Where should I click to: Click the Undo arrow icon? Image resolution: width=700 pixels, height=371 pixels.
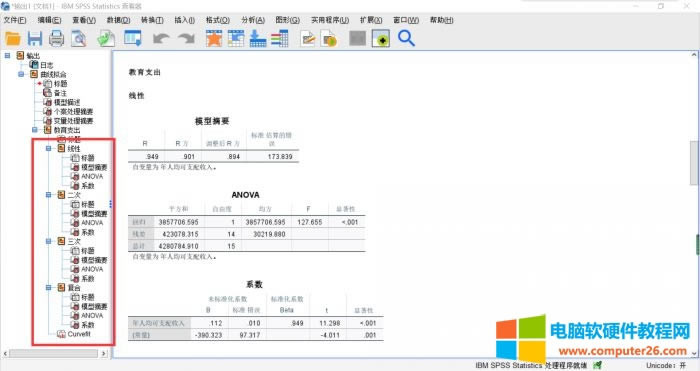click(161, 38)
